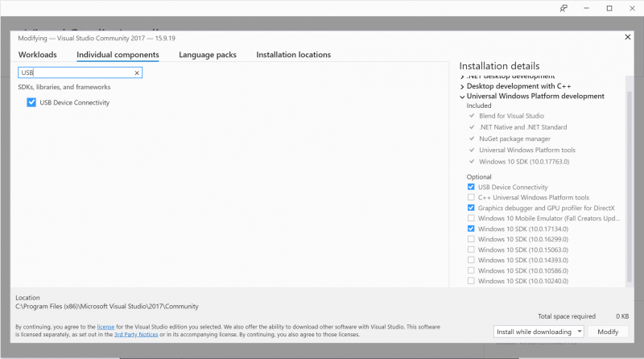This screenshot has width=644, height=359.
Task: Check Windows 10 Mobile Emulator option
Action: click(x=471, y=218)
